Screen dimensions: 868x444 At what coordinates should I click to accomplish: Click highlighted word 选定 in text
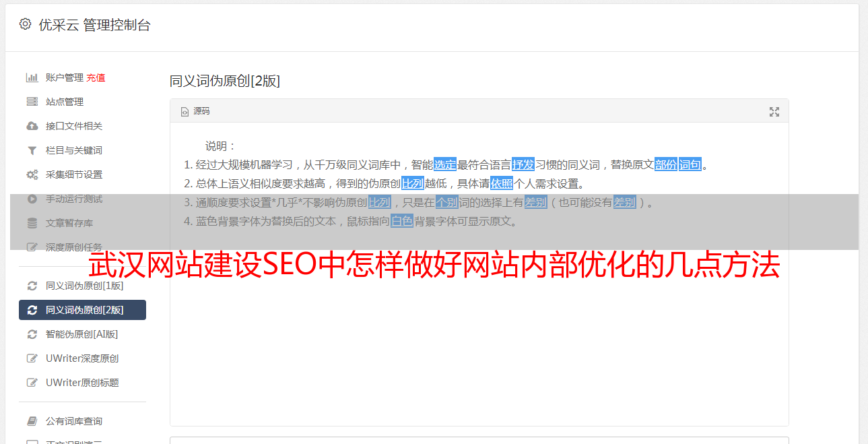(445, 164)
